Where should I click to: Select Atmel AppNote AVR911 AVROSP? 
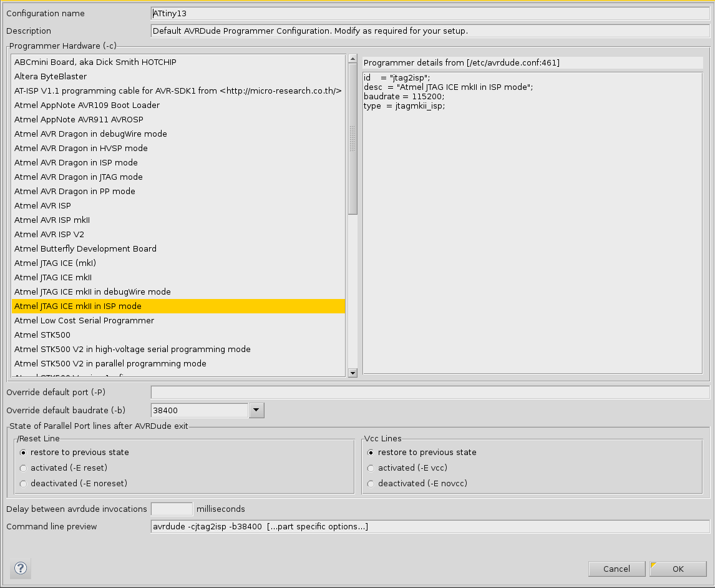pos(178,119)
